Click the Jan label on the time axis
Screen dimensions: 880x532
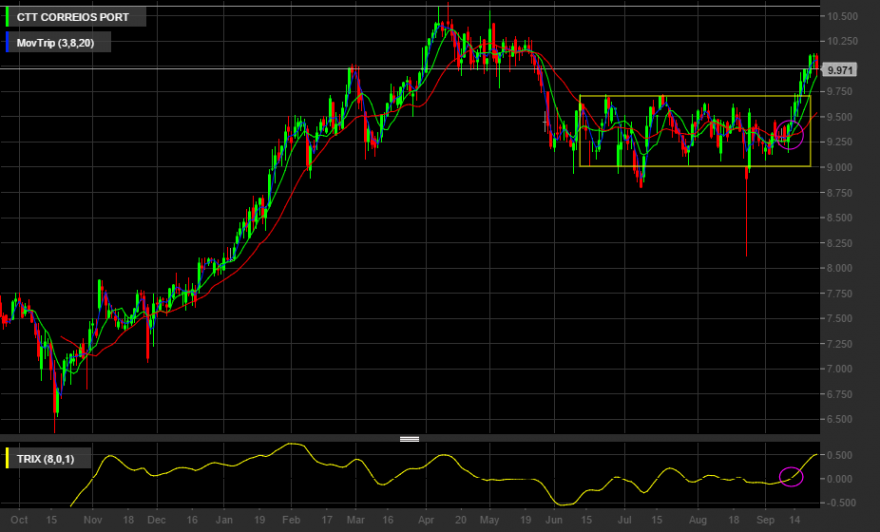(x=224, y=520)
